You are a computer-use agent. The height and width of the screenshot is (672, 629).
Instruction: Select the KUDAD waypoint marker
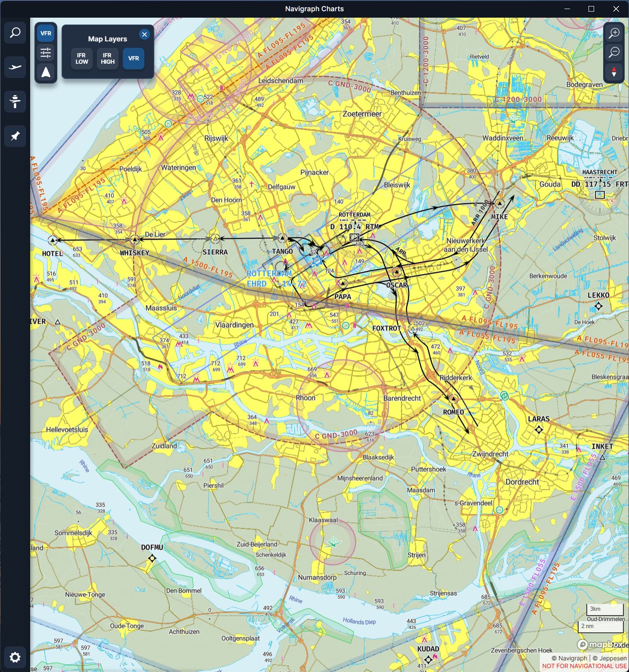pyautogui.click(x=428, y=660)
